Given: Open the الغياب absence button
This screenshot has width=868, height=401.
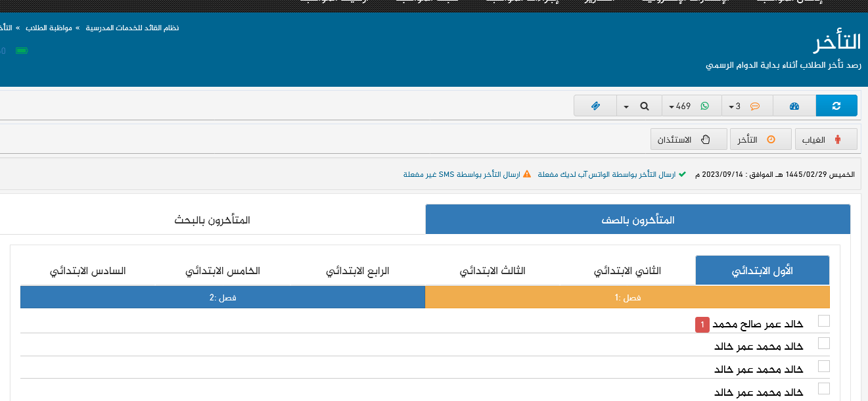Looking at the screenshot, I should (x=826, y=139).
